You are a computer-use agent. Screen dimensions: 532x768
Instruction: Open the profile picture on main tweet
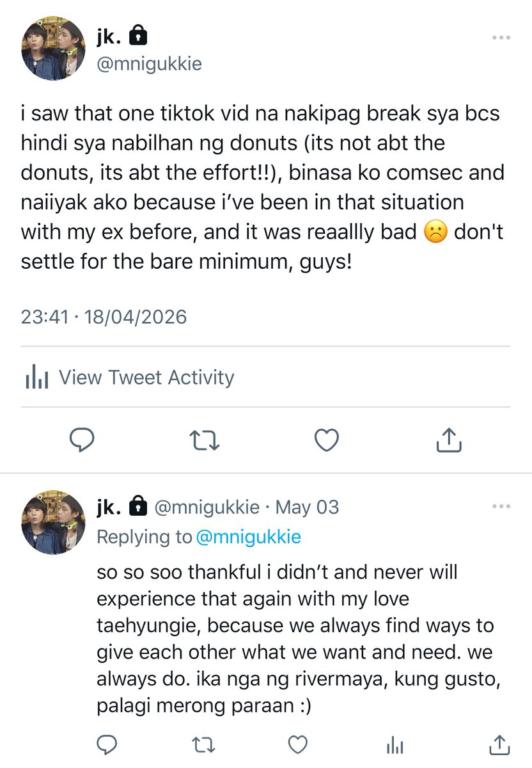coord(52,48)
